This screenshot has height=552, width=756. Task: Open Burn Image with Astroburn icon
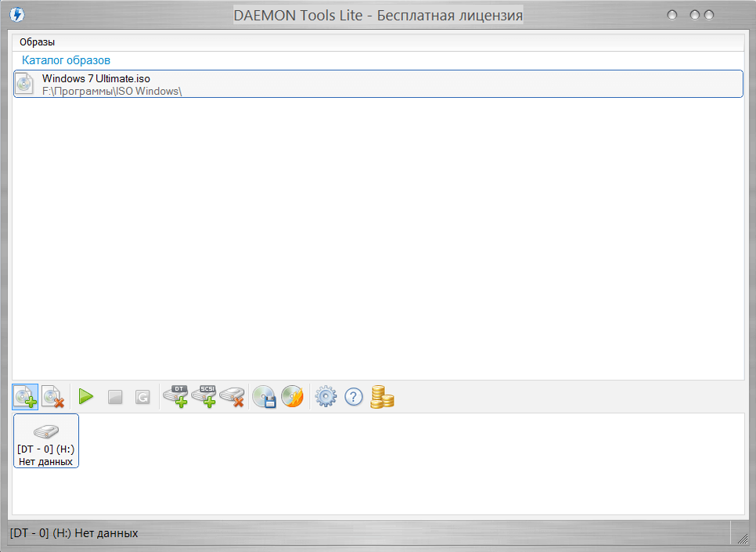coord(292,397)
